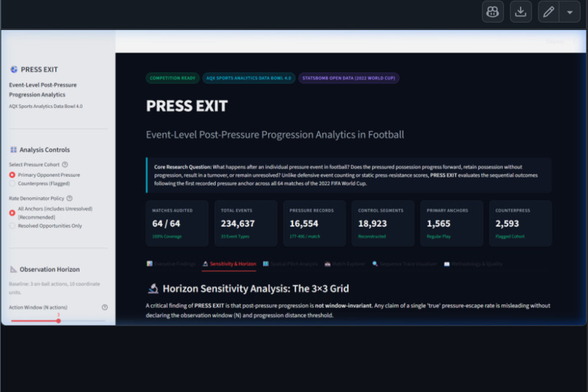The image size is (588, 392).
Task: Click sidebar 'AQX Sports Analytics Data Bowl 4.0' text
Action: click(x=46, y=106)
